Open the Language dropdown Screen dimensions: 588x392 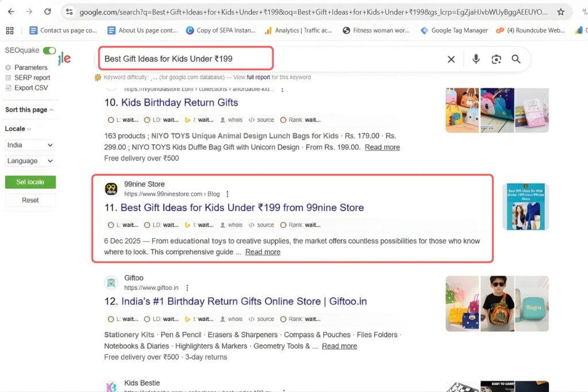(x=29, y=161)
